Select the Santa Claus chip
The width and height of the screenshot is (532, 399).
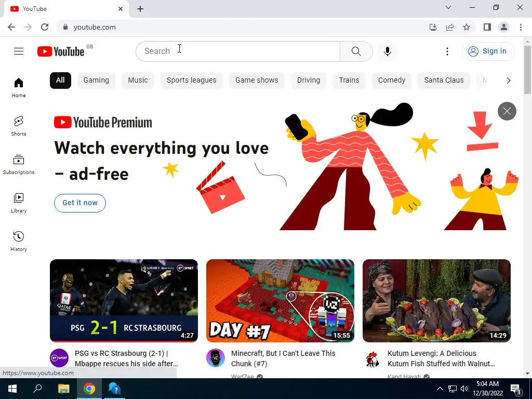click(444, 81)
